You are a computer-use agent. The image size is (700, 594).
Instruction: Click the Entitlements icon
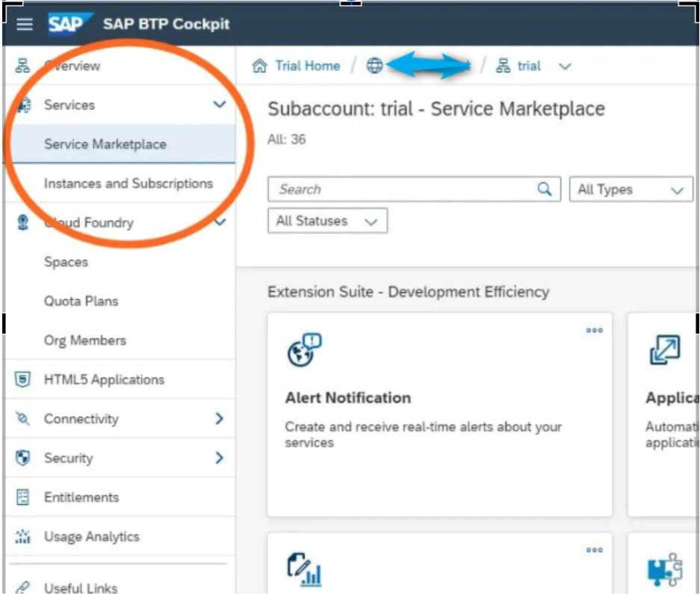22,497
